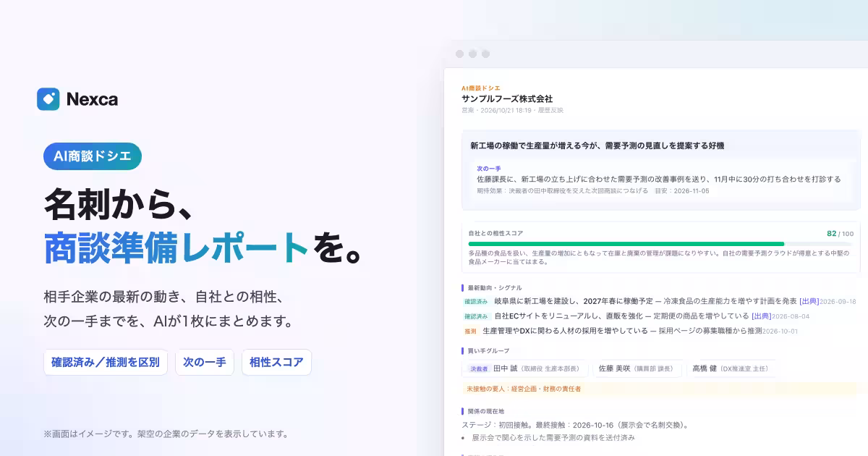Click the orange 推測 tag

point(471,331)
